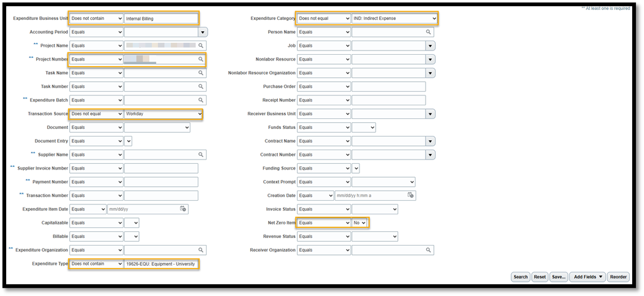Click the Person Name search icon
Screen dimensions: 644x296
pyautogui.click(x=429, y=32)
